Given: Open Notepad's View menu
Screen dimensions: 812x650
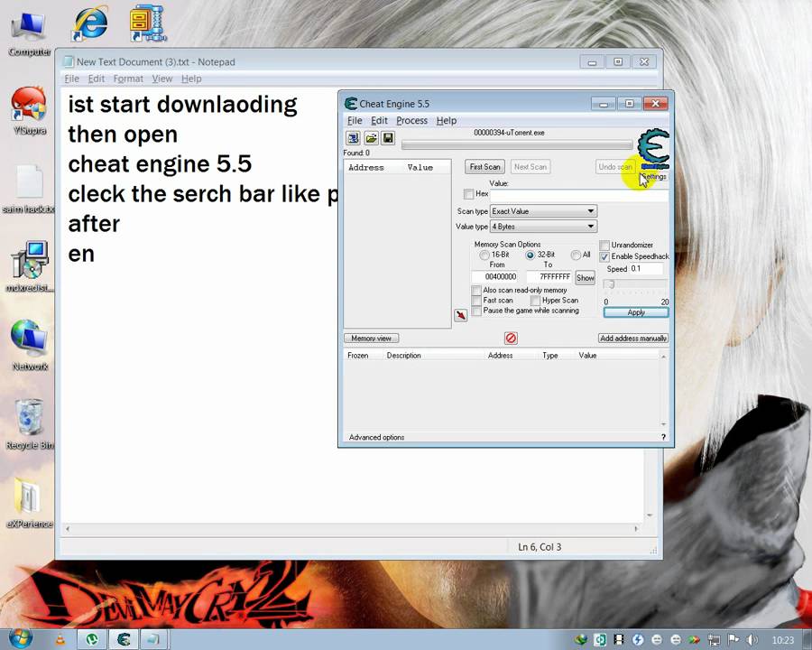Looking at the screenshot, I should coord(161,79).
